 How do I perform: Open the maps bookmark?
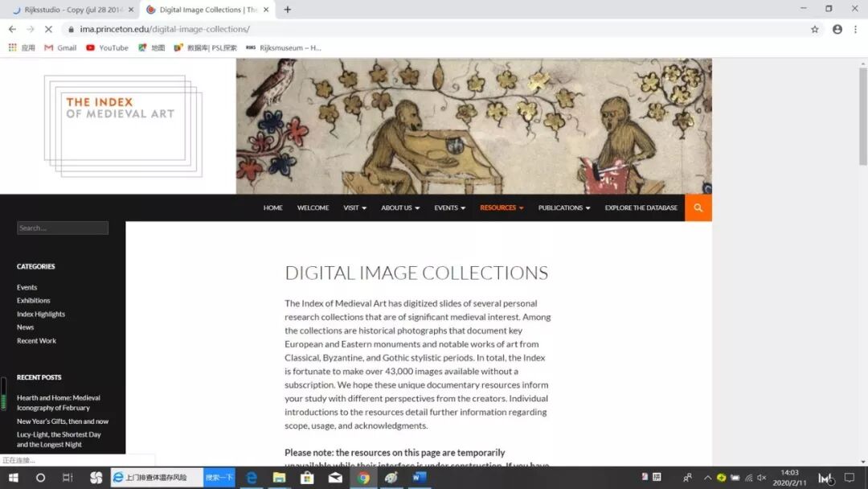tap(152, 47)
